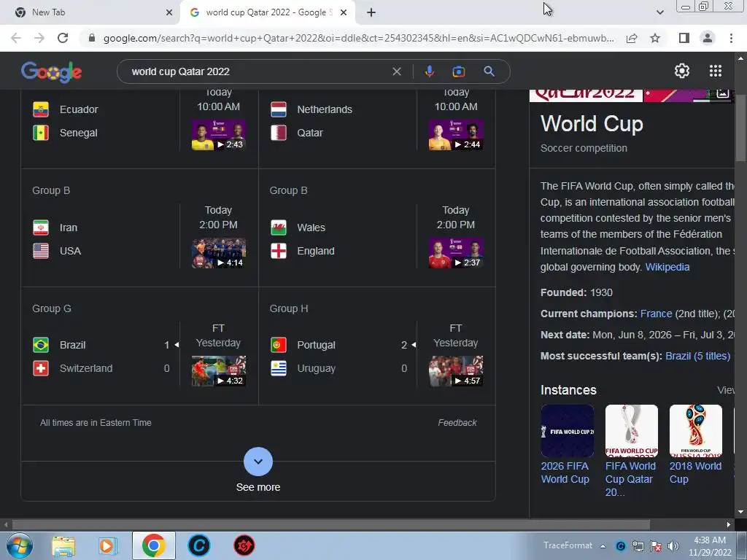The width and height of the screenshot is (747, 560).
Task: Share this page icon in address bar
Action: pyautogui.click(x=632, y=38)
